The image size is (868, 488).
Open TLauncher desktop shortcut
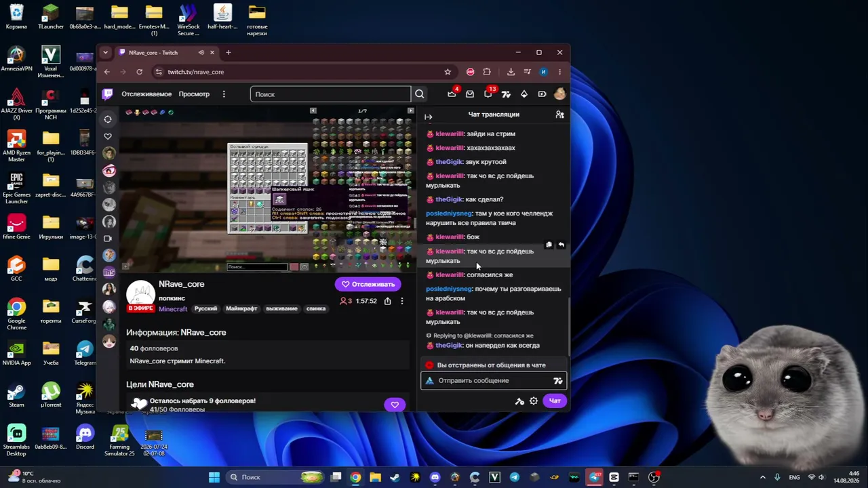(x=50, y=18)
